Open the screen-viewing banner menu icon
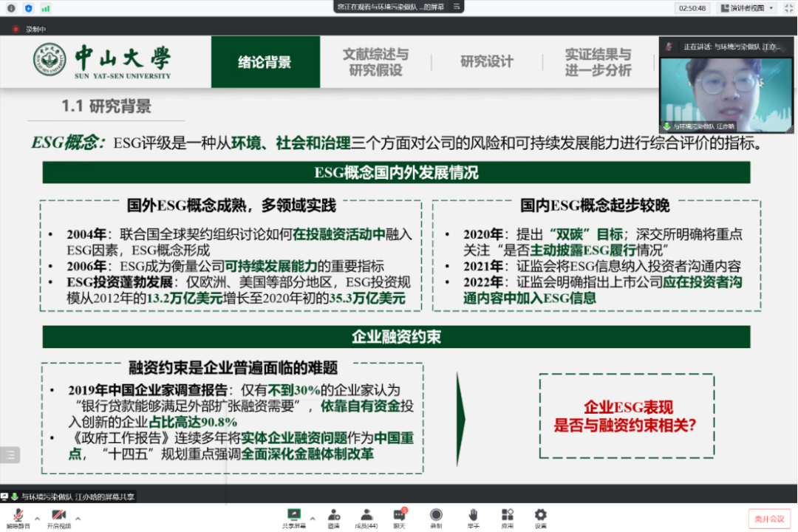The image size is (798, 532). coord(457,7)
